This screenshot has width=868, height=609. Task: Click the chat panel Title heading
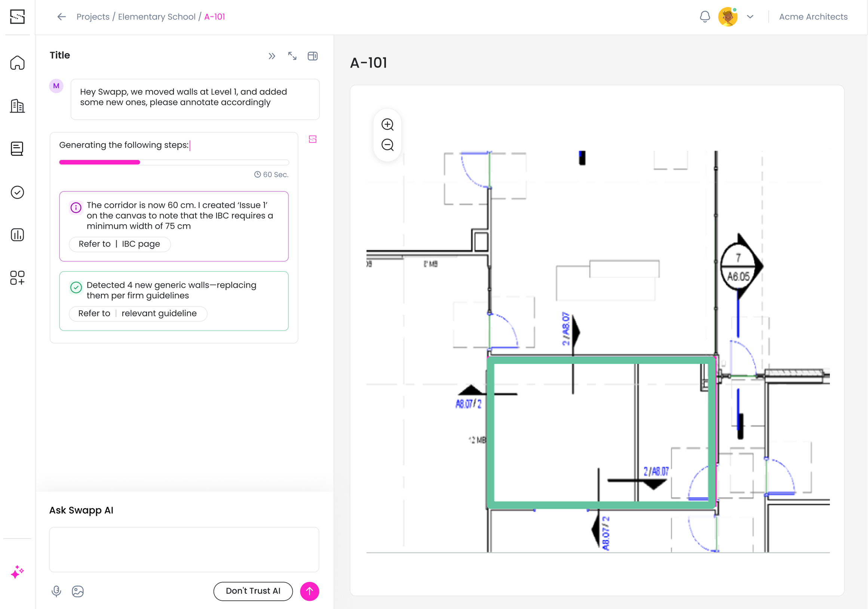60,55
